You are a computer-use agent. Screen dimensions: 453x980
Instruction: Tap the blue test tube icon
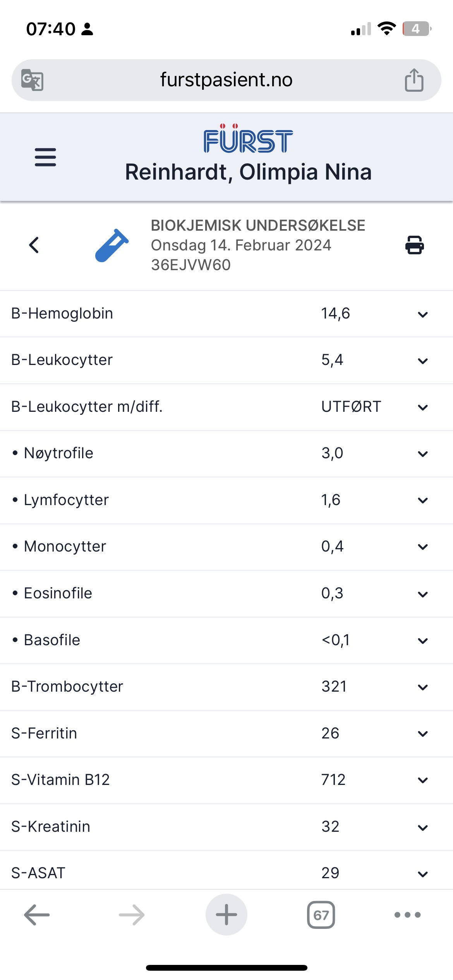click(112, 245)
